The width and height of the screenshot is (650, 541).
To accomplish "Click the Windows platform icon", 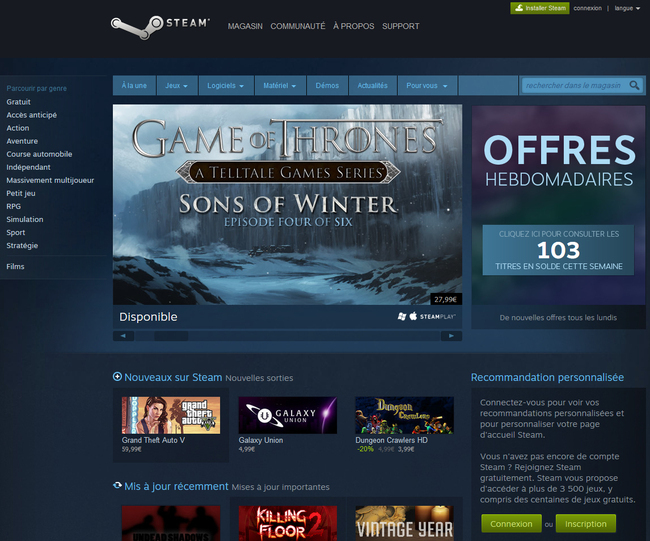I will pyautogui.click(x=402, y=317).
